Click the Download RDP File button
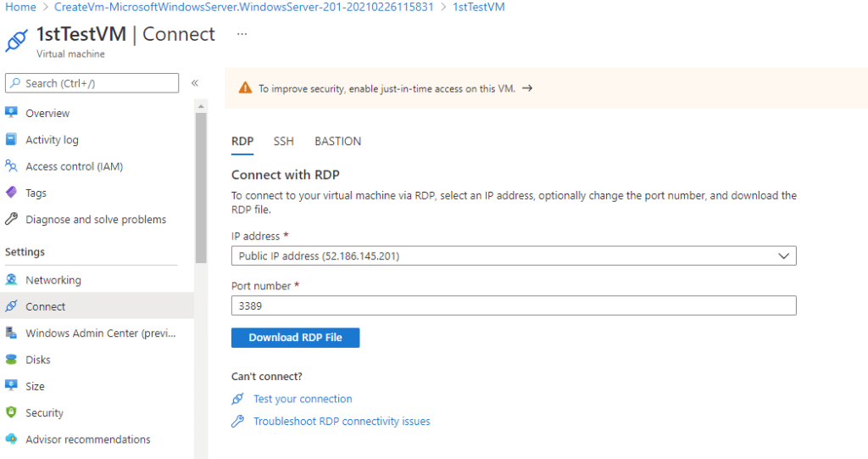This screenshot has height=459, width=868. click(x=296, y=338)
